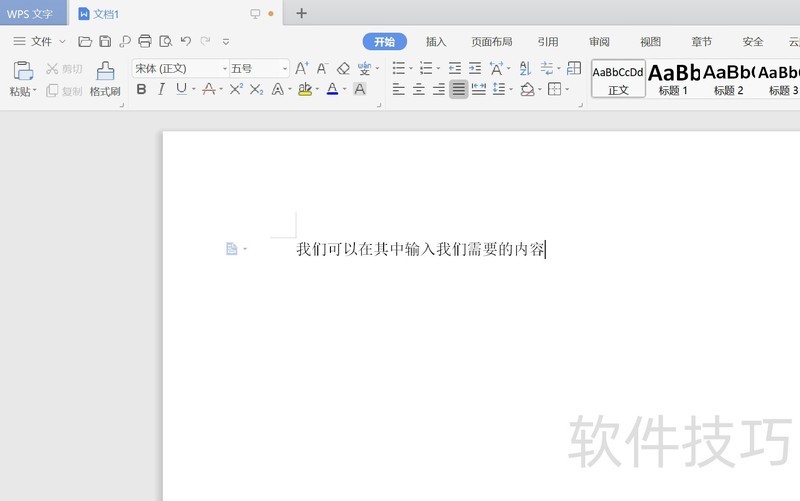The width and height of the screenshot is (800, 501).
Task: Expand the 文件 menu arrow
Action: 62,41
